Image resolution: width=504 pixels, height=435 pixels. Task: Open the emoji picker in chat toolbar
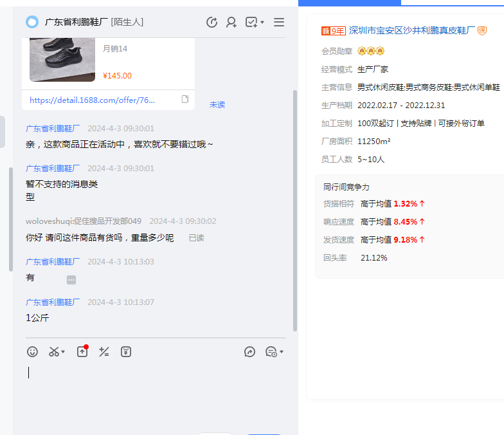click(x=32, y=352)
